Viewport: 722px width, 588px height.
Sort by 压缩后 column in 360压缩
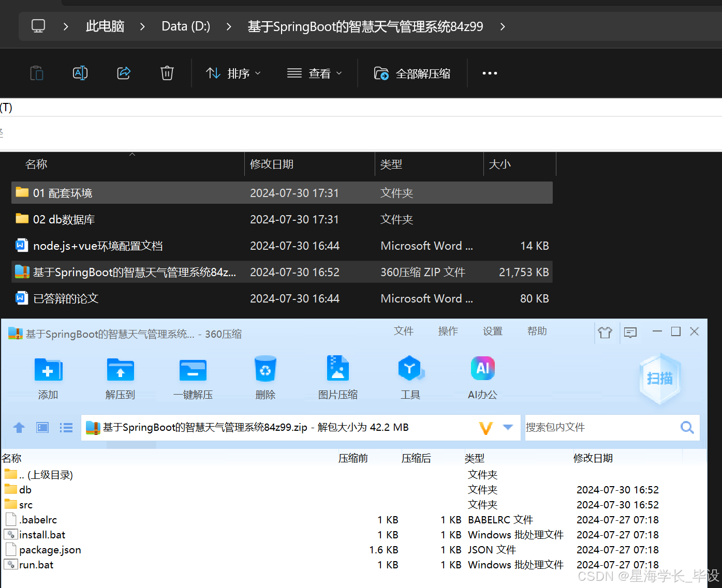(x=417, y=458)
